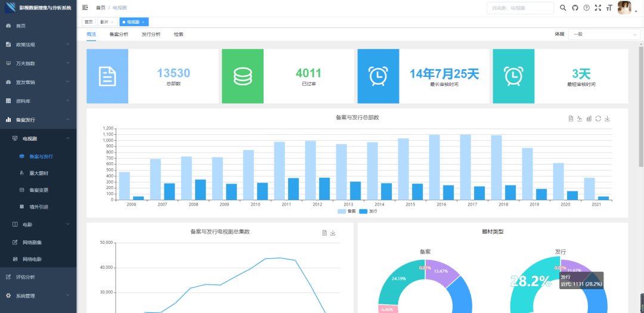Open 重大题材 in the sidebar
The image size is (644, 313).
(x=38, y=173)
